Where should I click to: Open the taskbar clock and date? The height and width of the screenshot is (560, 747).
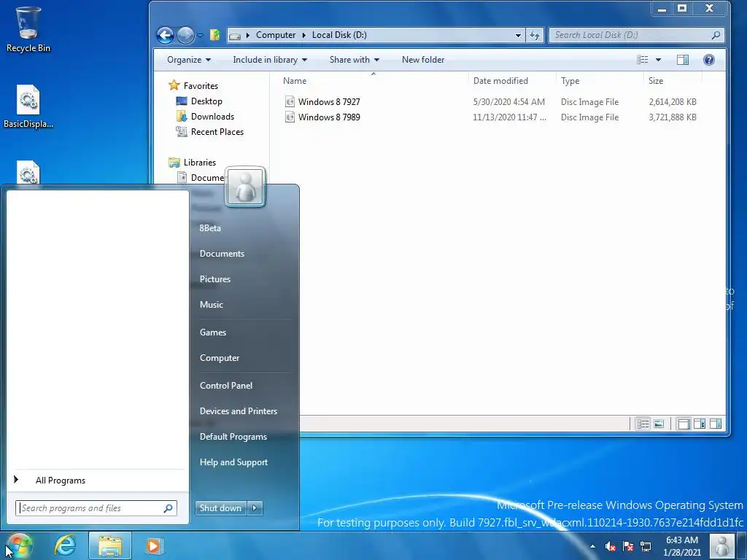click(682, 546)
